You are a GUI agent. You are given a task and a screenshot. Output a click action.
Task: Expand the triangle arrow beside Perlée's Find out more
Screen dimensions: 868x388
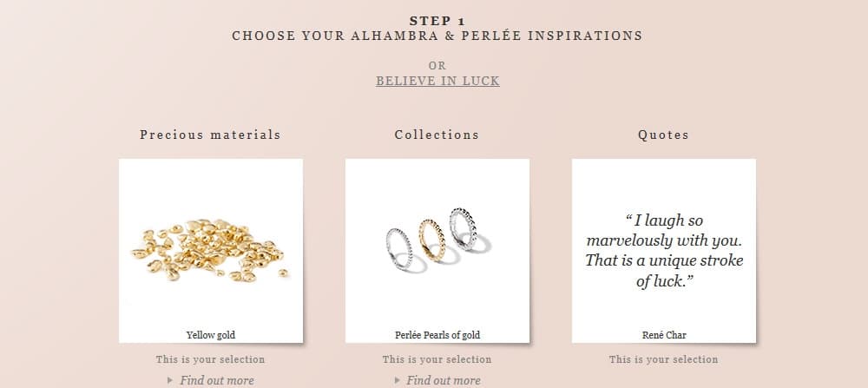[x=397, y=380]
